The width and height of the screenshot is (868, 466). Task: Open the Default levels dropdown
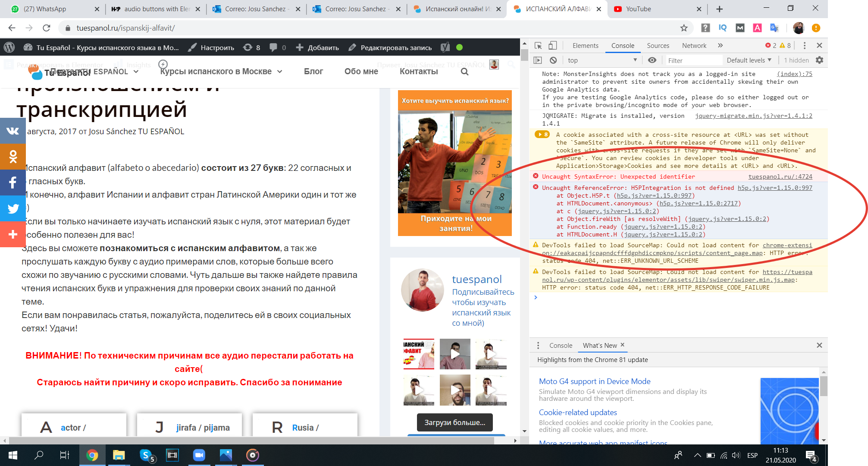click(749, 60)
